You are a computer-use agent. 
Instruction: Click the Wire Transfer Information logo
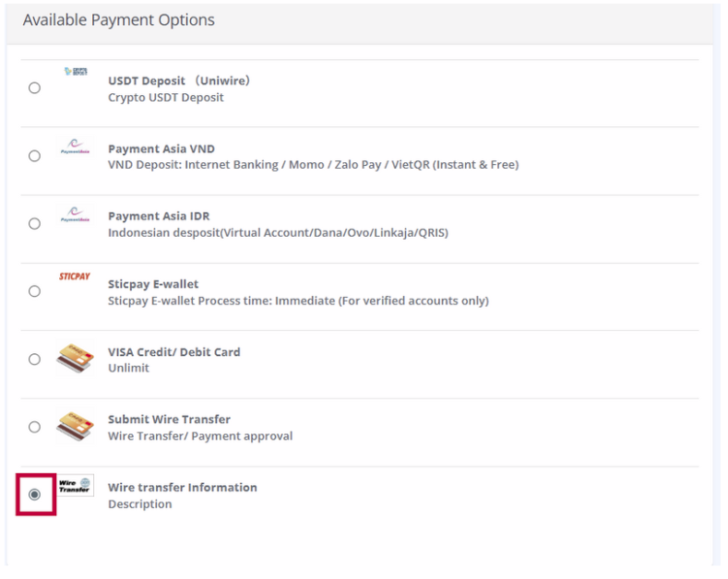[x=75, y=486]
